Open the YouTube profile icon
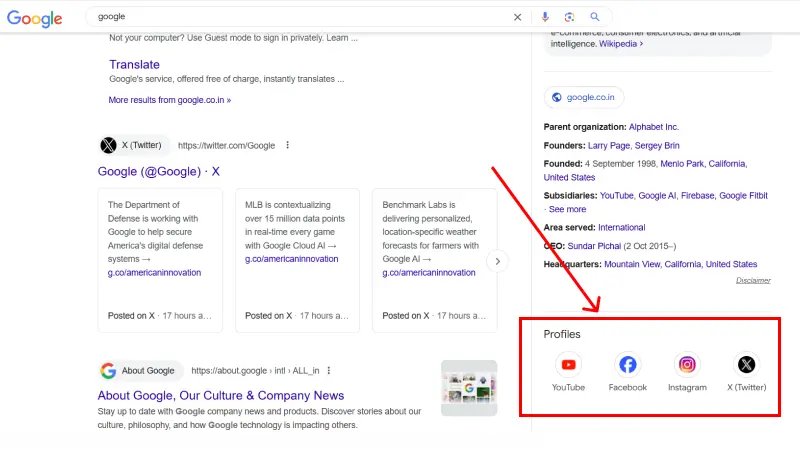Image resolution: width=800 pixels, height=449 pixels. click(x=569, y=365)
